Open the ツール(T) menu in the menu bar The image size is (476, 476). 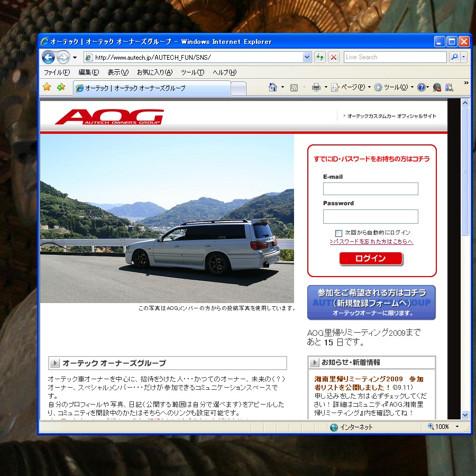(193, 72)
